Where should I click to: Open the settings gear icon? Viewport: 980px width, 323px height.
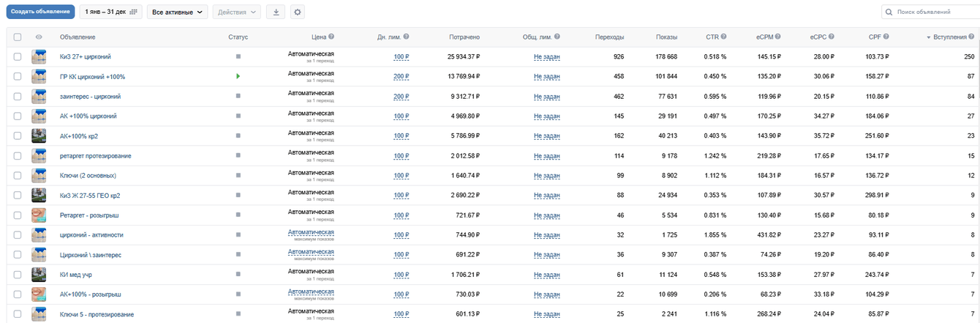(x=297, y=12)
